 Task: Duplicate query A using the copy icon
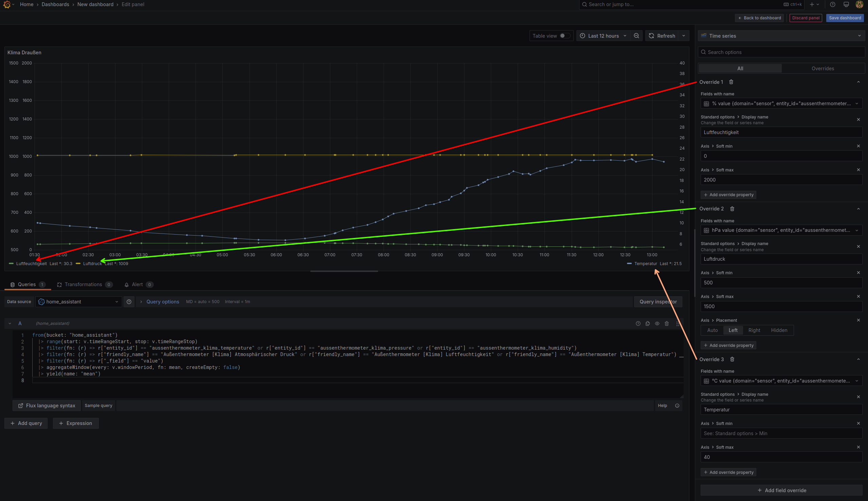pyautogui.click(x=648, y=323)
